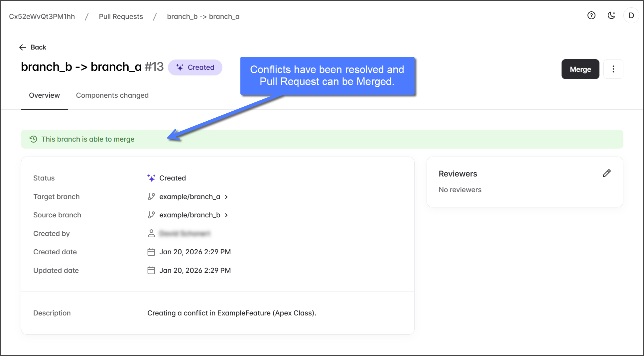Click the Merge button
Screen dimensions: 644x356
tap(580, 69)
